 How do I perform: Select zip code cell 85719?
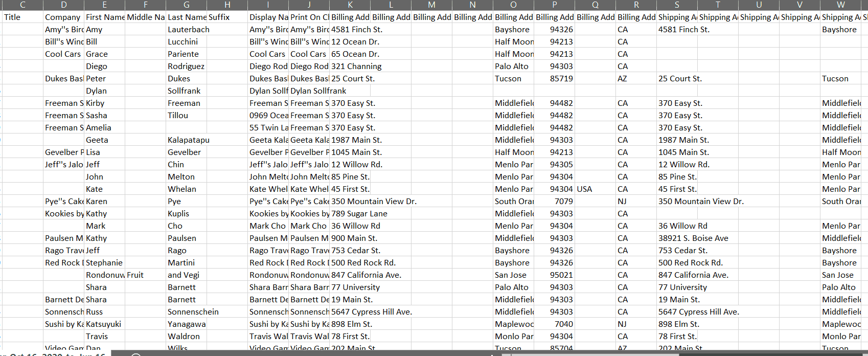[555, 78]
